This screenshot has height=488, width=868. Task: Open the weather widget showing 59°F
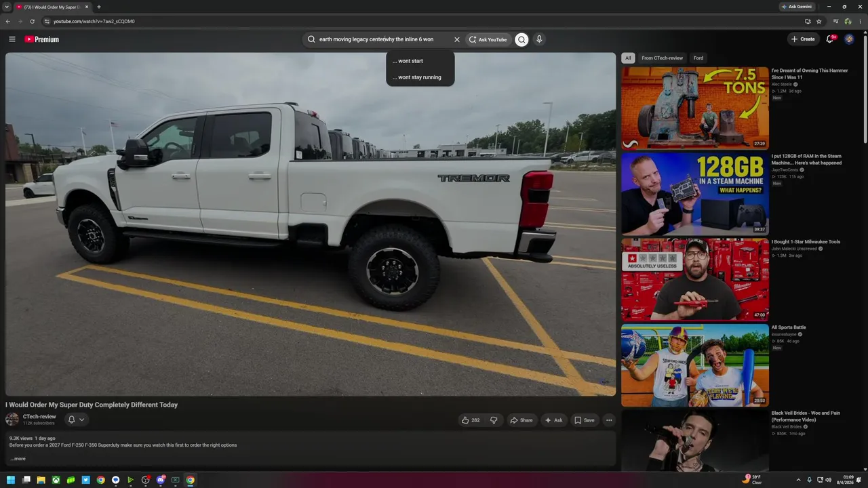click(x=753, y=480)
